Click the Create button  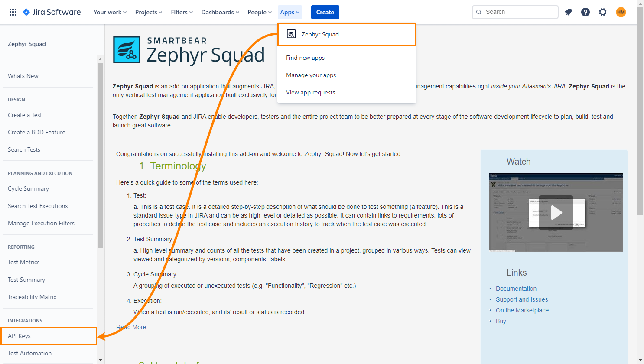click(x=325, y=12)
